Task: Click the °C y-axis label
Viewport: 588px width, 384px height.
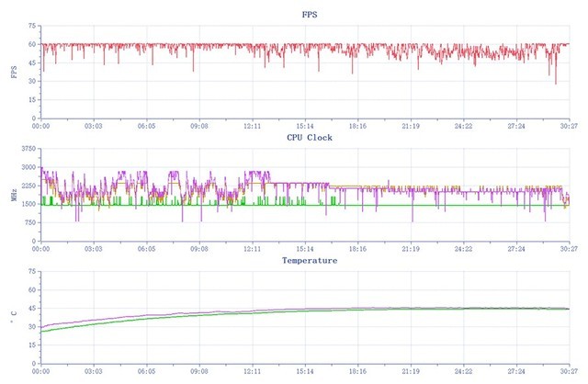Action: 13,318
